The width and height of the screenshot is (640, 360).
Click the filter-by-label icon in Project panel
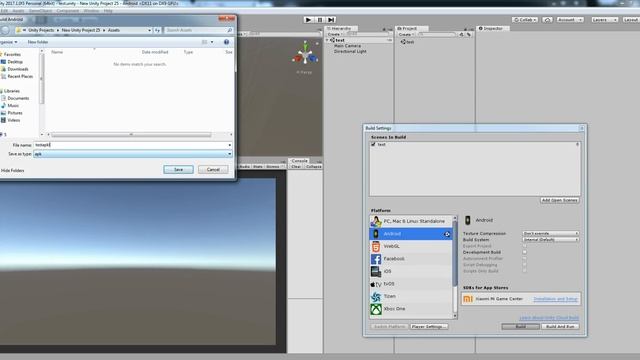469,35
